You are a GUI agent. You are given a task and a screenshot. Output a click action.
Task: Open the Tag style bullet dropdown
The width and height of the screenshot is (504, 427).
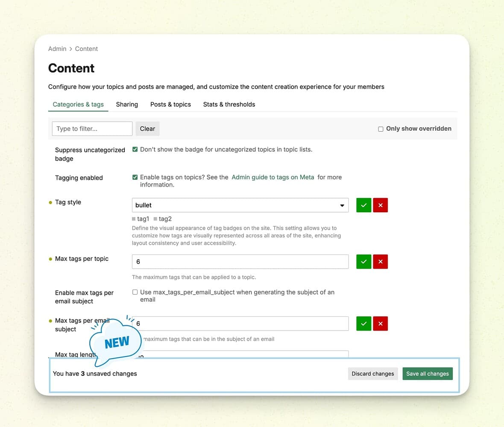[240, 205]
